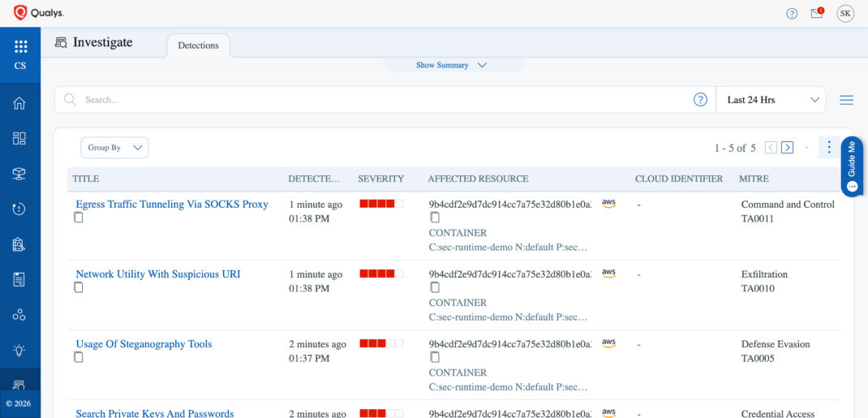Copy title of Egress Traffic Tunneling detection
The image size is (868, 418).
[79, 218]
